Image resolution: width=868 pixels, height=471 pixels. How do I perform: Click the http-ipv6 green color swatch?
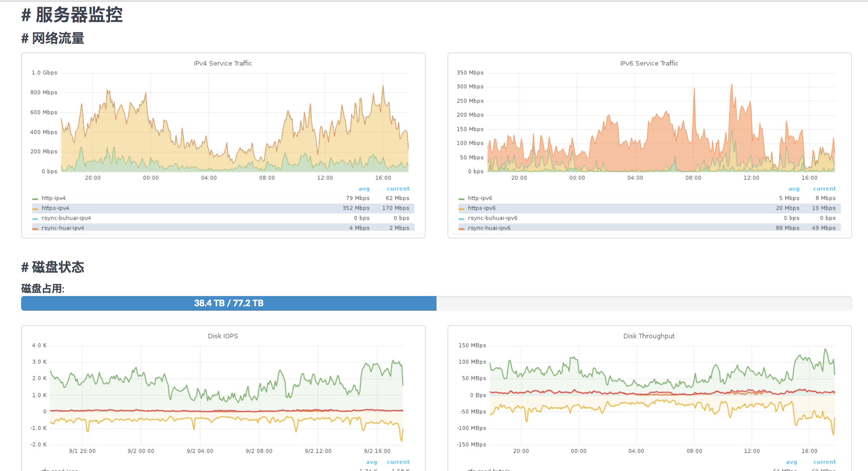[x=461, y=199]
